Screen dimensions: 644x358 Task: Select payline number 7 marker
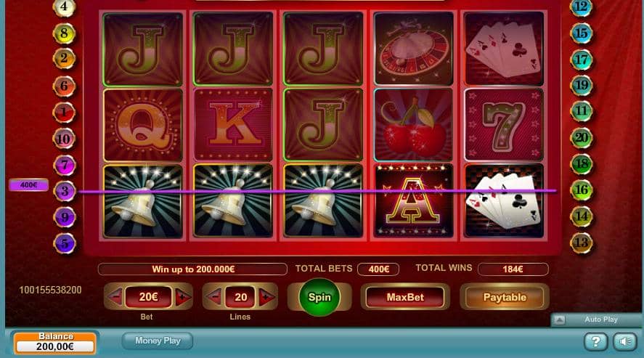point(65,165)
